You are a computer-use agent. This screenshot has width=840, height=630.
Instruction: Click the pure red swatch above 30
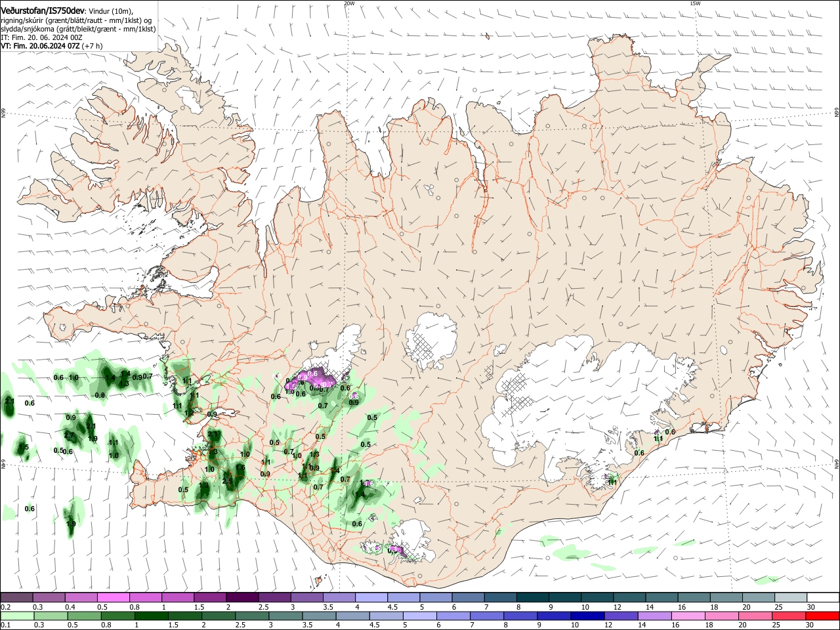(822, 616)
